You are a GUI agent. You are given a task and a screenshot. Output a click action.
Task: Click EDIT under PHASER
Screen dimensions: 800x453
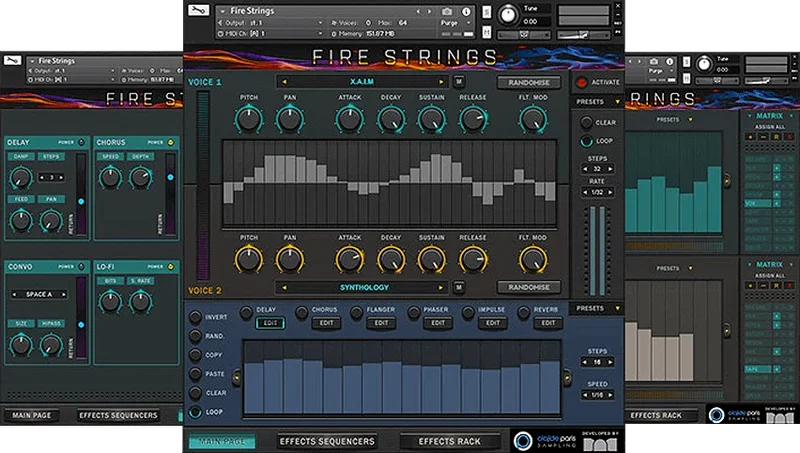438,323
